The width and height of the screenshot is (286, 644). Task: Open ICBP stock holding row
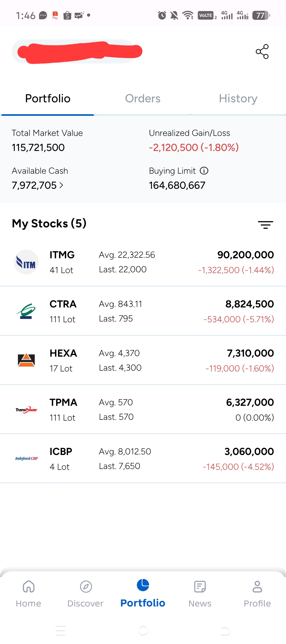[143, 459]
